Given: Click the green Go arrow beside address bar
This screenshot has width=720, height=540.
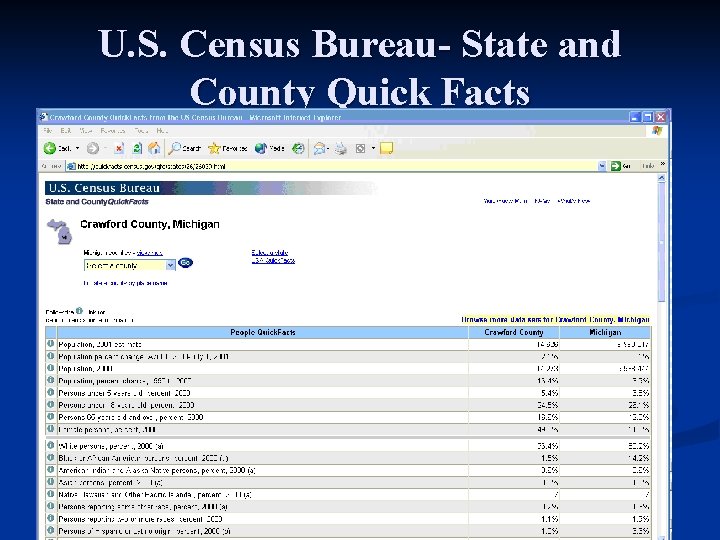Looking at the screenshot, I should click(616, 166).
